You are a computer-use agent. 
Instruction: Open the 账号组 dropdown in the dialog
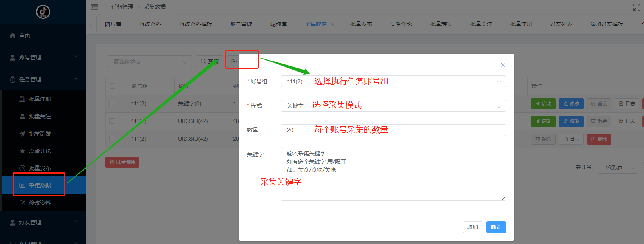click(393, 81)
